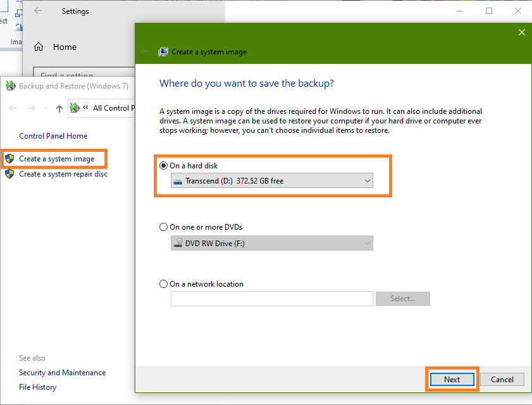The image size is (532, 405).
Task: Open Security and Maintenance link
Action: click(x=63, y=373)
